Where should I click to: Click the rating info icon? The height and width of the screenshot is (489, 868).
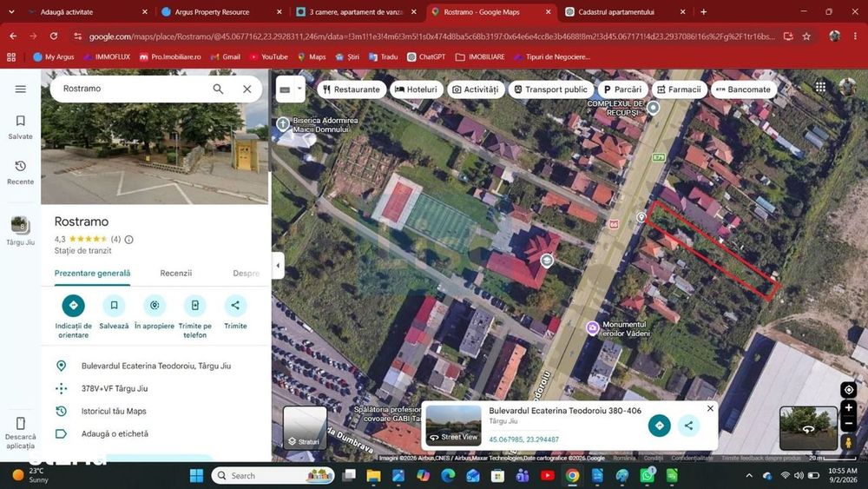tap(129, 239)
